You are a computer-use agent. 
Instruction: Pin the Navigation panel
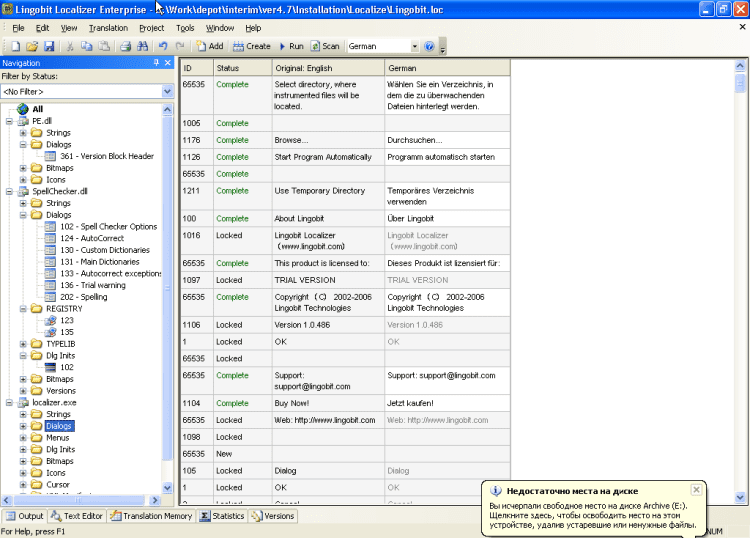click(156, 63)
